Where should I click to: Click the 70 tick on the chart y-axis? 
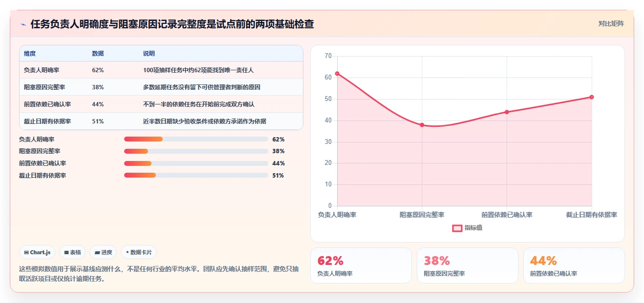pos(328,56)
